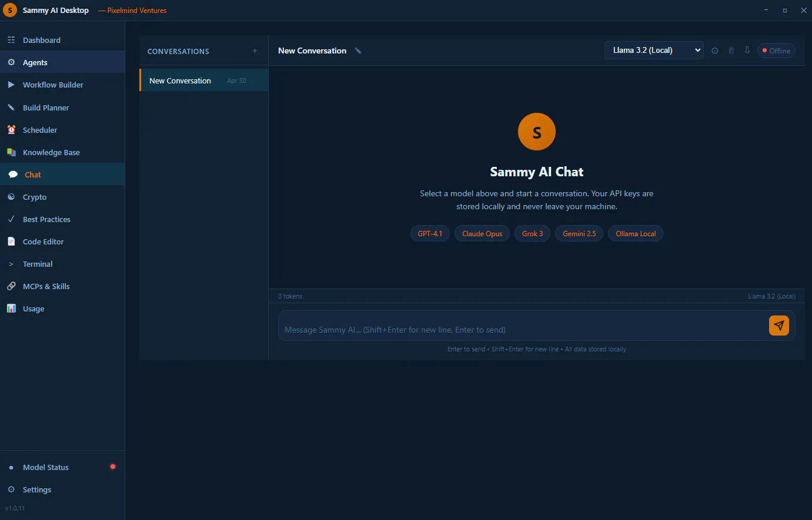Expand the Llama 3.2 (Local) model dropdown
This screenshot has width=812, height=520.
click(654, 51)
